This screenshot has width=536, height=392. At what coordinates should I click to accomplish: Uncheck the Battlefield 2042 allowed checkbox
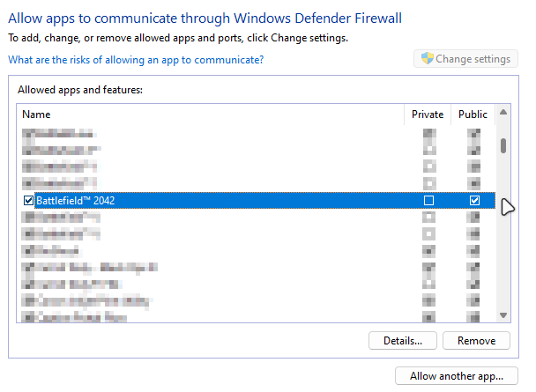coord(28,201)
